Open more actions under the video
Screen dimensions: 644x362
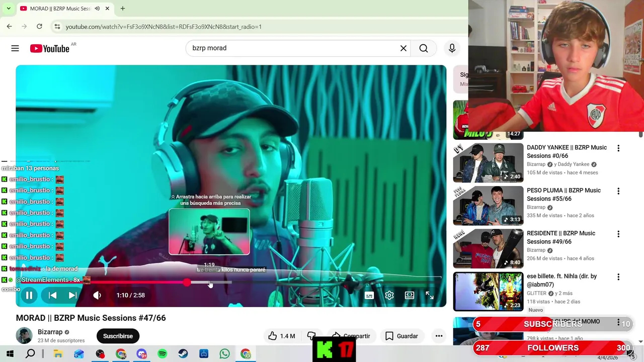click(x=439, y=336)
